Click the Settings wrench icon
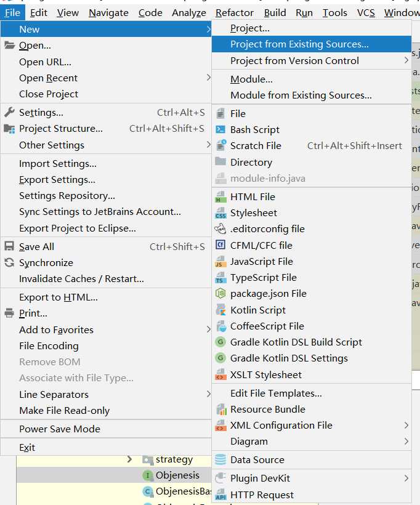Image resolution: width=420 pixels, height=505 pixels. [x=9, y=112]
